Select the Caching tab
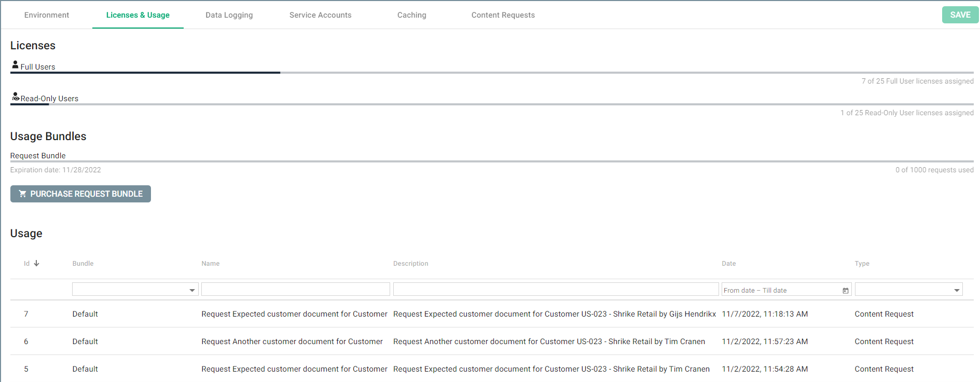The image size is (980, 382). [411, 15]
